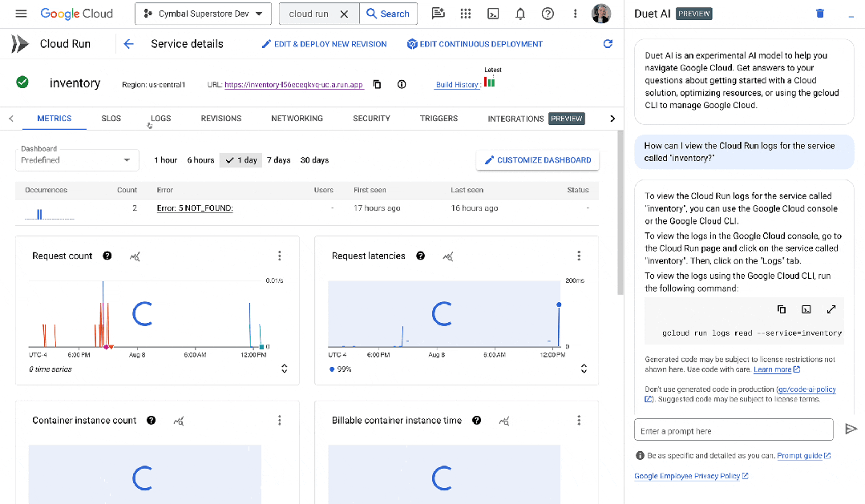Switch to the NETWORKING tab
The image size is (865, 504).
coord(297,119)
